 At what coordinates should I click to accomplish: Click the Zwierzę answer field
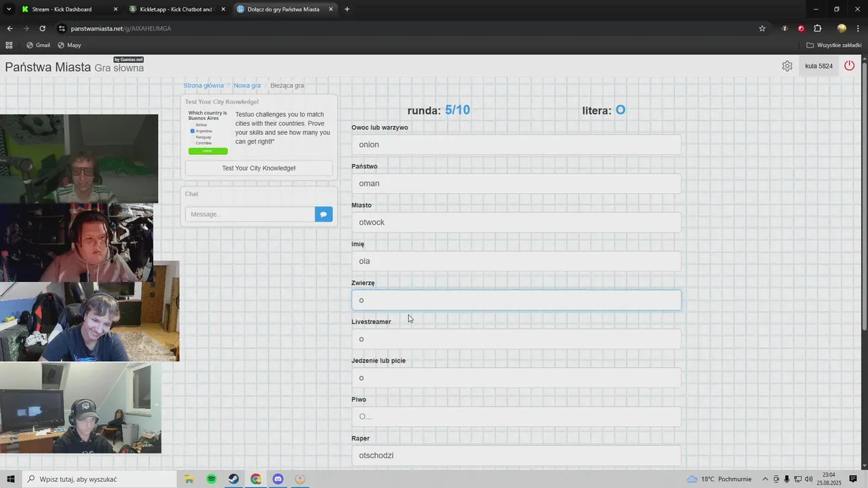pyautogui.click(x=516, y=300)
